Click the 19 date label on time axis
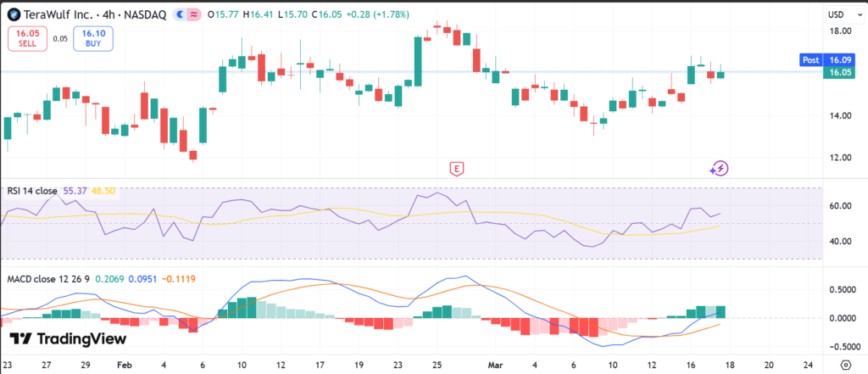 tap(359, 366)
